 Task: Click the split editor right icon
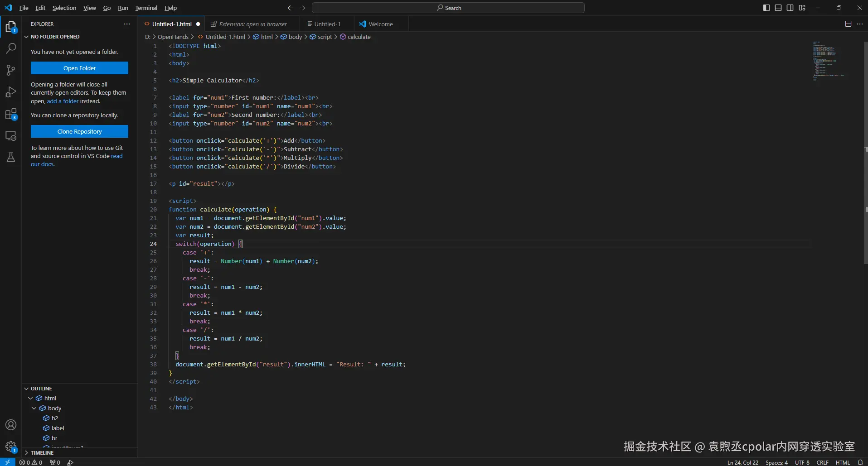click(x=848, y=24)
